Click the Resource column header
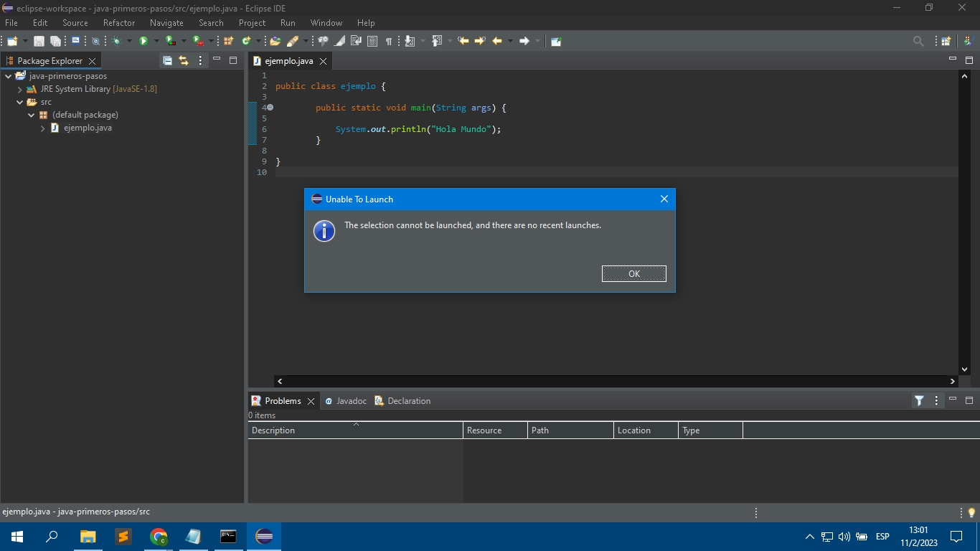 496,430
